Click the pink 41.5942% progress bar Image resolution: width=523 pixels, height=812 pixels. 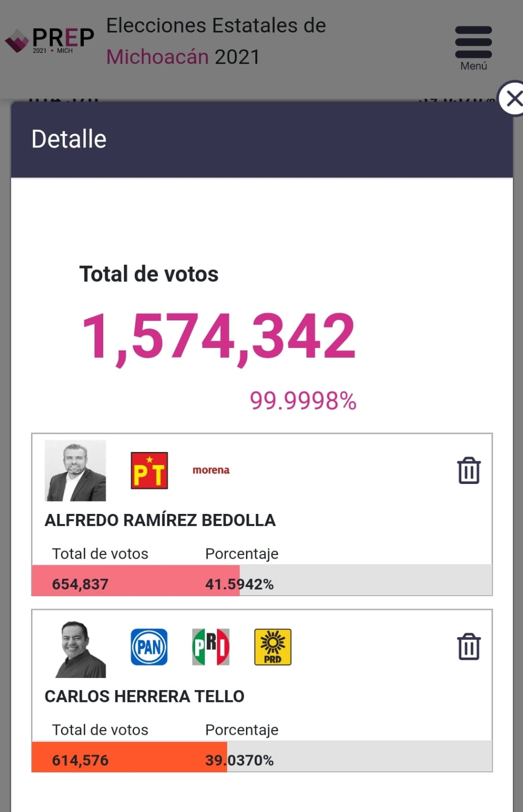(136, 580)
